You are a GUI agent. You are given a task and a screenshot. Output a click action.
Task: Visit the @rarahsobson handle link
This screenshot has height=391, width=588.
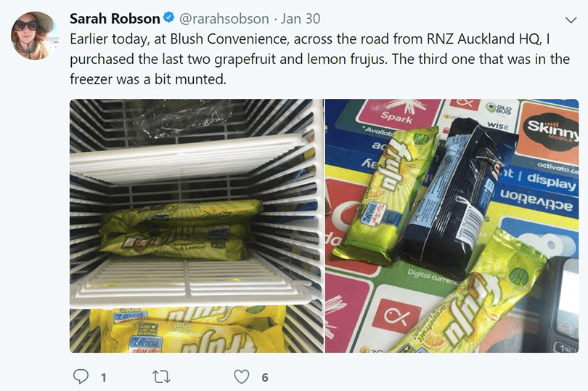(224, 19)
